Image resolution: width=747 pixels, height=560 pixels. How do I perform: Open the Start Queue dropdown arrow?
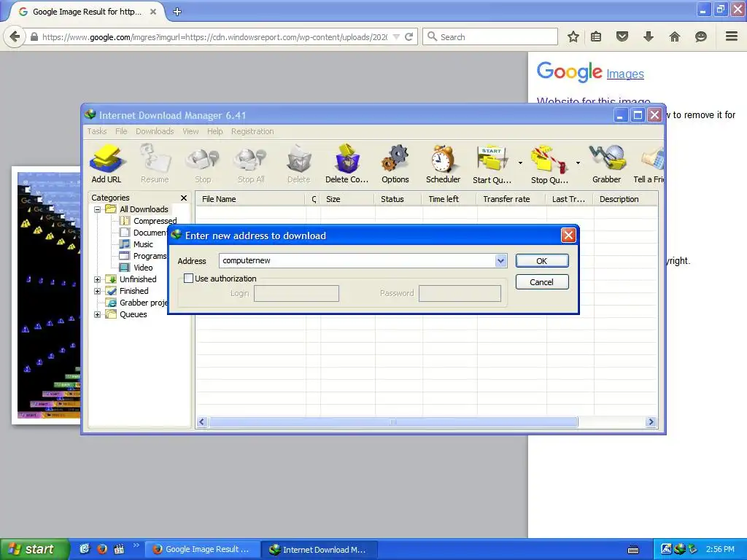tap(520, 163)
